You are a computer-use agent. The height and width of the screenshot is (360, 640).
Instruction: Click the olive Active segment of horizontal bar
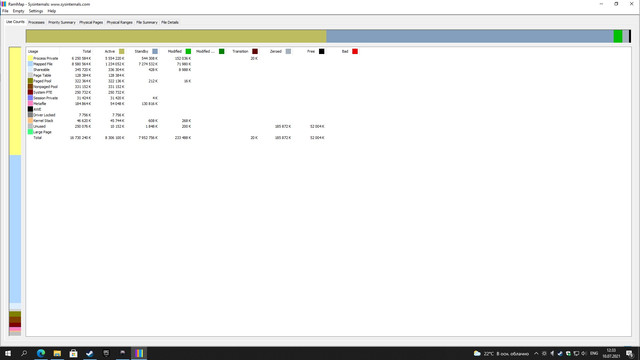[176, 36]
